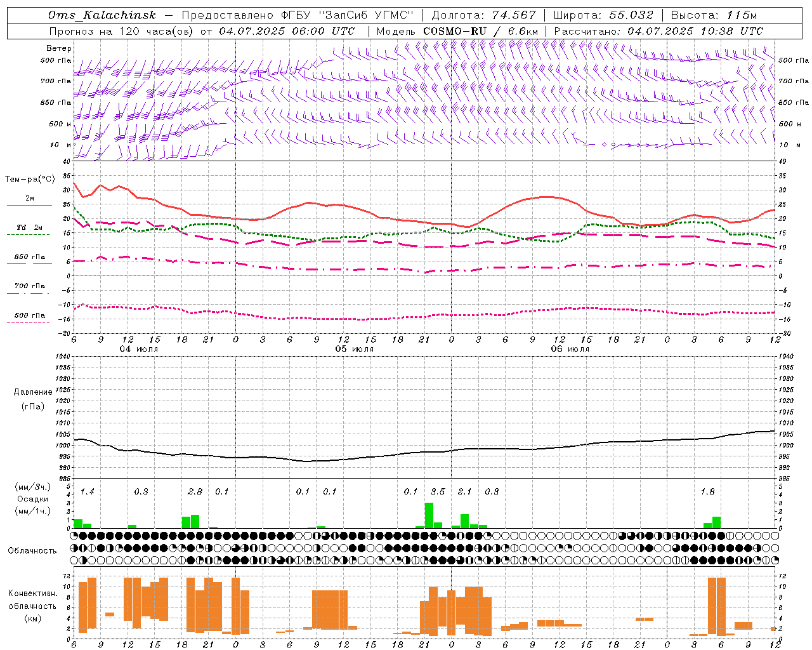
Task: Click the tallest green precipitation bar below 3.5
Action: [429, 515]
